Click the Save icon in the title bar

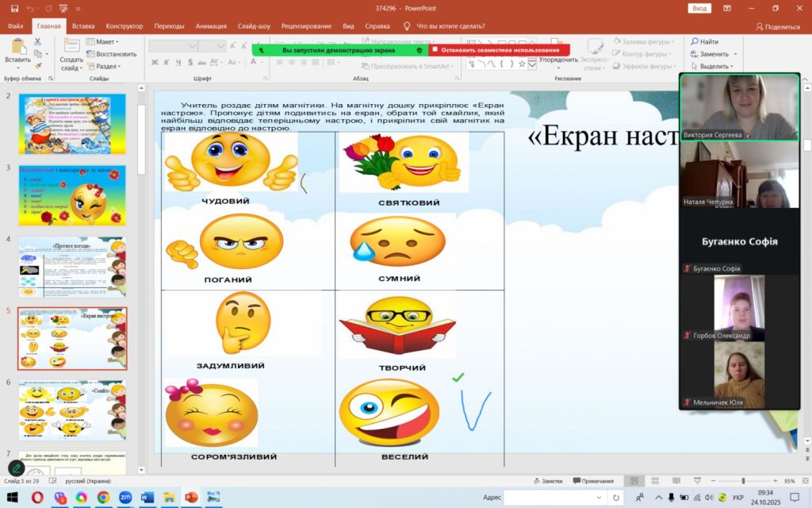coord(14,8)
